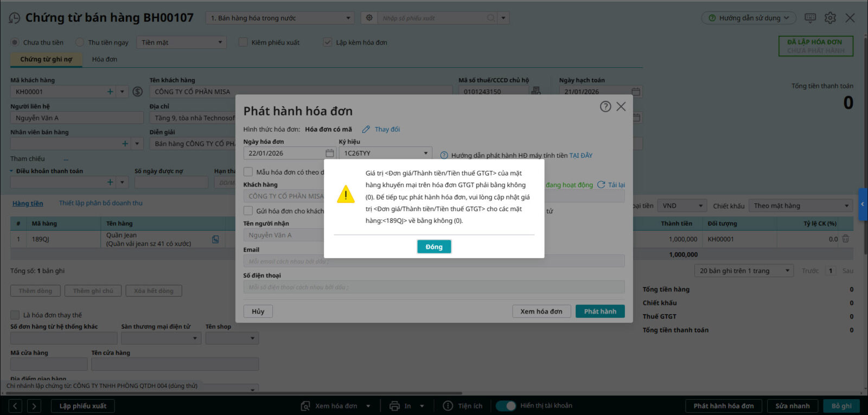Click the search icon in the phiếu xuất field
The width and height of the screenshot is (868, 415).
tap(490, 18)
